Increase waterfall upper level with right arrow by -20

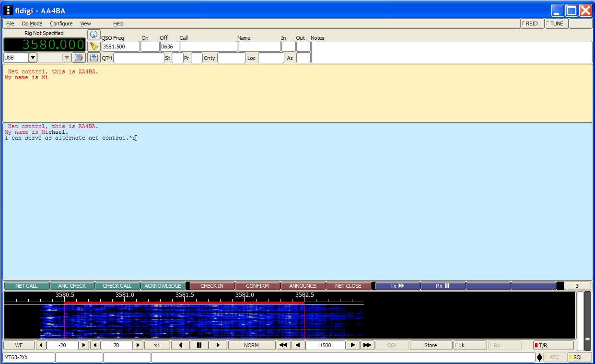[x=83, y=345]
